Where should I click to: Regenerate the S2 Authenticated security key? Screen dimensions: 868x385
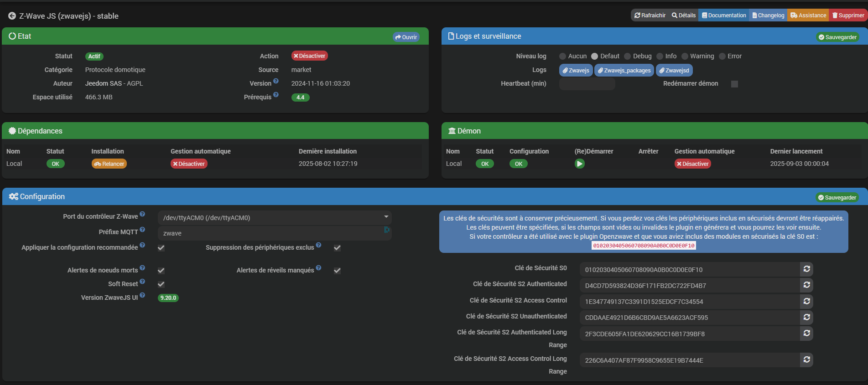[x=806, y=285]
